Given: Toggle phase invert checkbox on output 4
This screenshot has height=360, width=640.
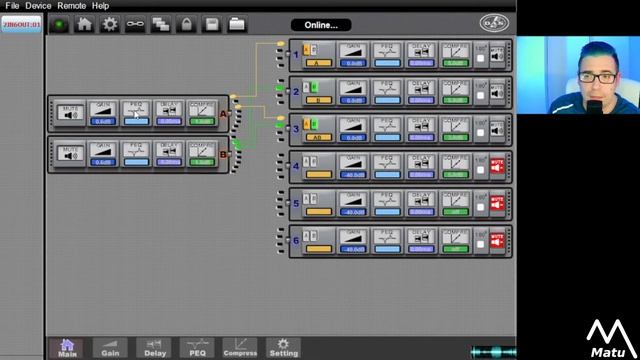Looking at the screenshot, I should click(x=480, y=170).
